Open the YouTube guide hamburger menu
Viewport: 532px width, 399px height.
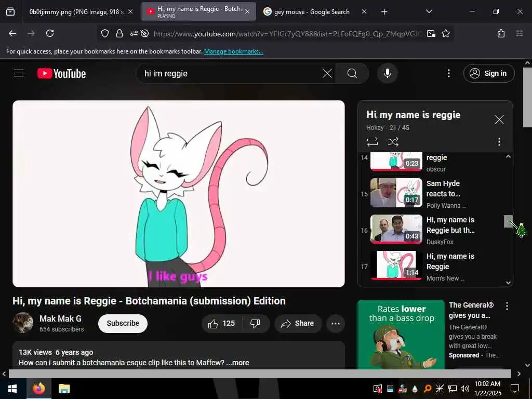coord(19,73)
